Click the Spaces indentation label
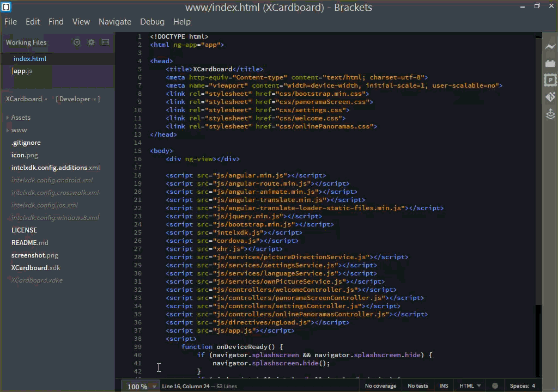The width and height of the screenshot is (558, 392). 519,385
